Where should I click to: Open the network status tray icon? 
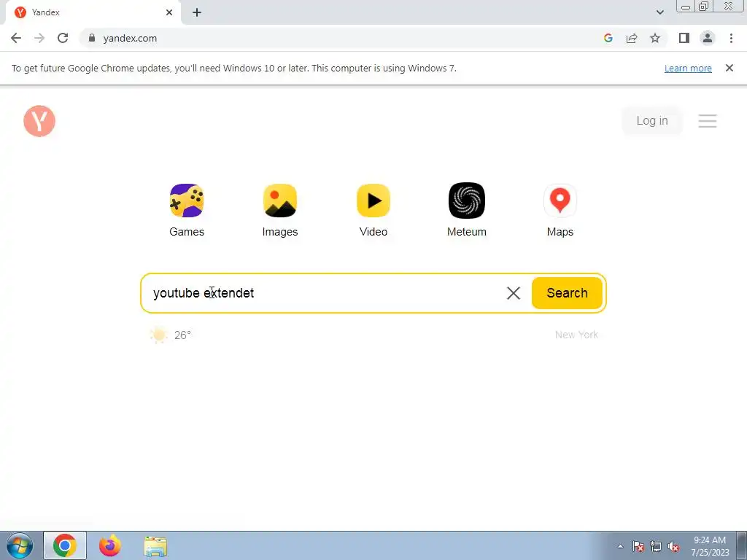pos(656,546)
